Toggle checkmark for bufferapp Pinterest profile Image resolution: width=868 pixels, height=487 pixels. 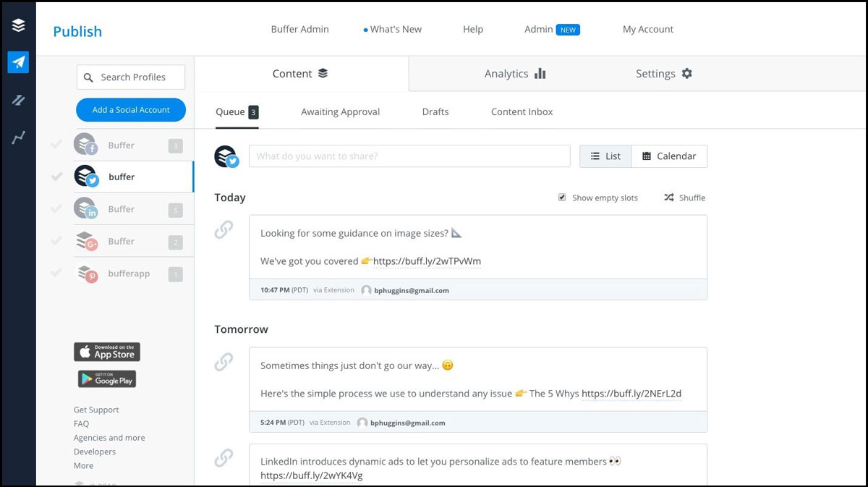pos(56,274)
